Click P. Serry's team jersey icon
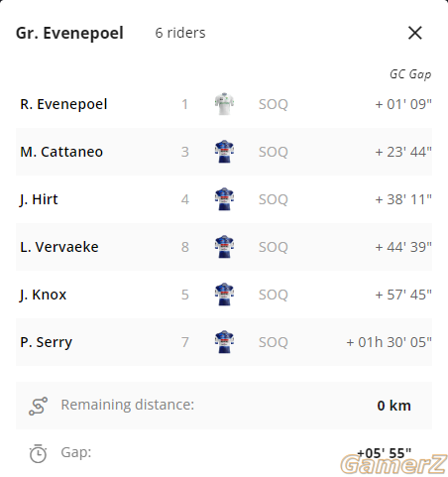 click(x=224, y=342)
